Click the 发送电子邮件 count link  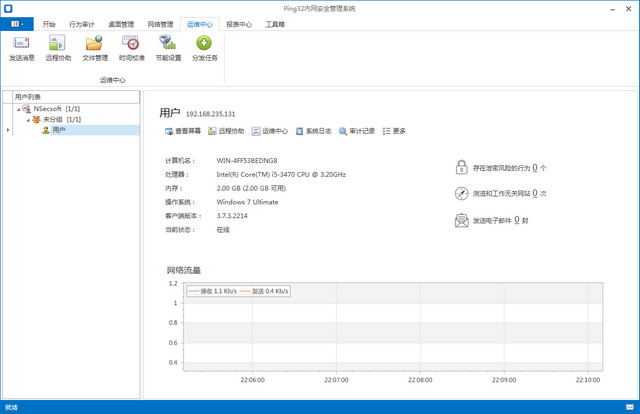(517, 219)
